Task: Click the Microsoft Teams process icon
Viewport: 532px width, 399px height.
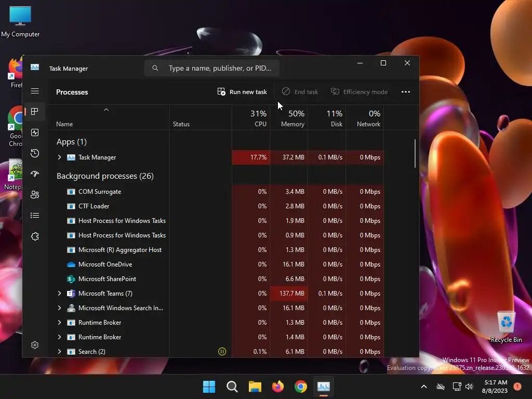Action: point(71,294)
